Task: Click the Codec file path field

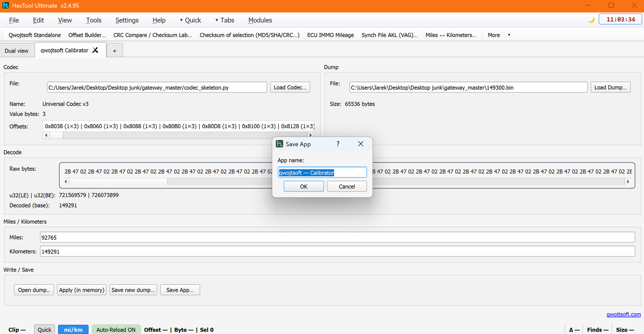Action: (x=157, y=87)
